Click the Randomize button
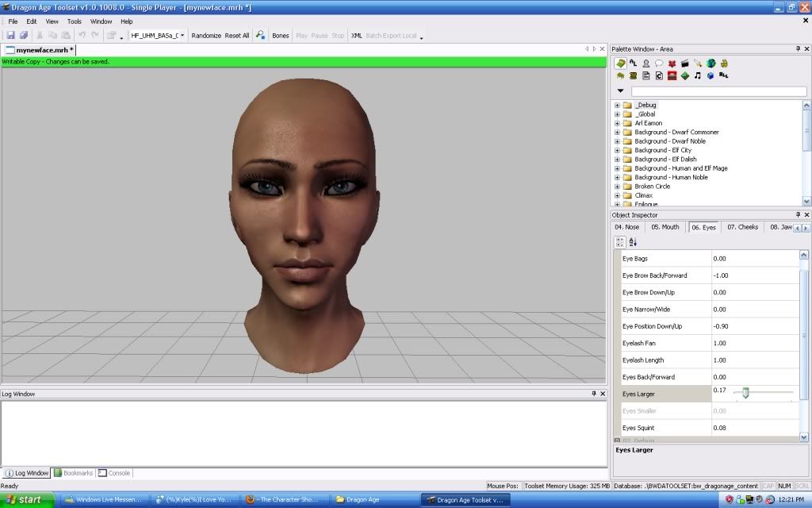This screenshot has width=812, height=508. pos(206,36)
